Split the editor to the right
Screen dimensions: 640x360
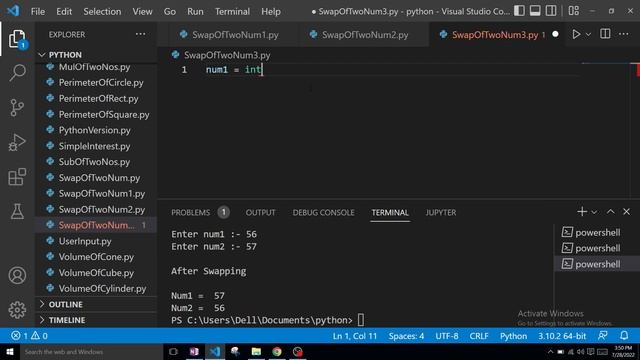tap(605, 34)
